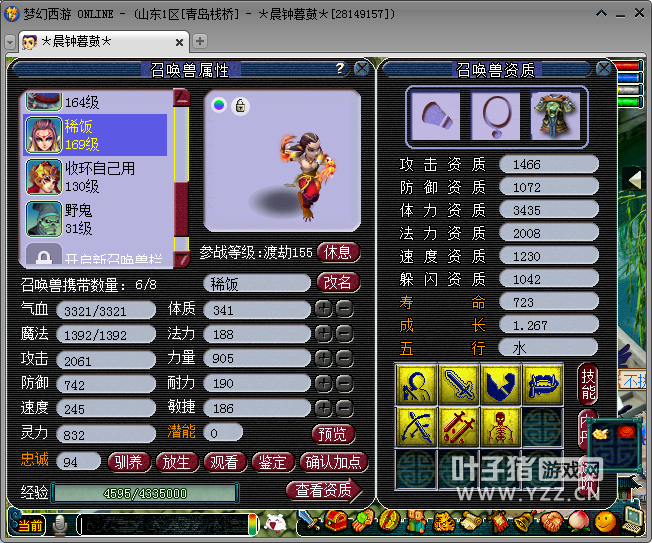Image resolution: width=652 pixels, height=543 pixels.
Task: Decrease 力量 with minus button
Action: coord(345,358)
